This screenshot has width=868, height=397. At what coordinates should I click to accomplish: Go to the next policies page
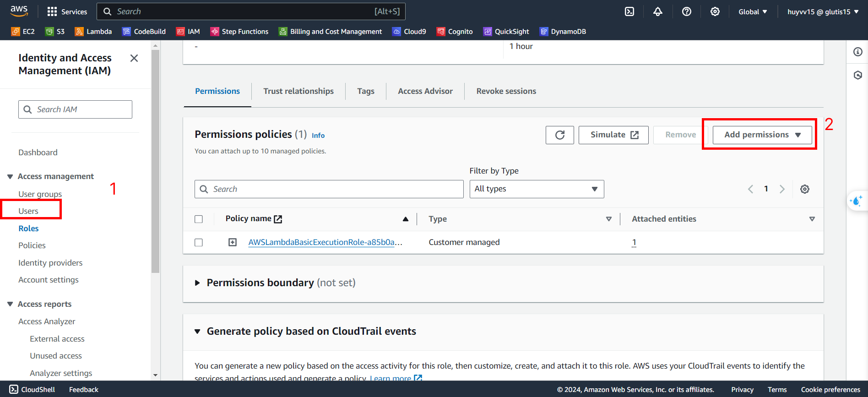(782, 189)
